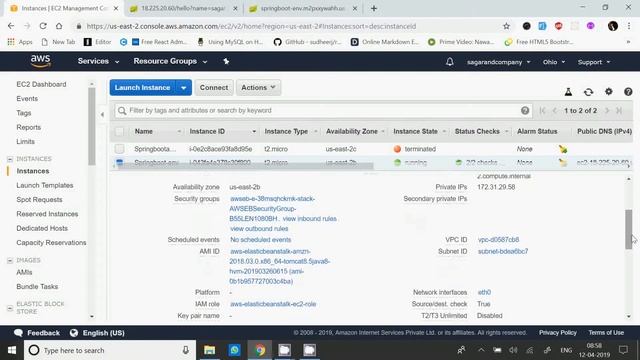Click the filter help icon in search bar
640x360 pixels.
point(525,110)
